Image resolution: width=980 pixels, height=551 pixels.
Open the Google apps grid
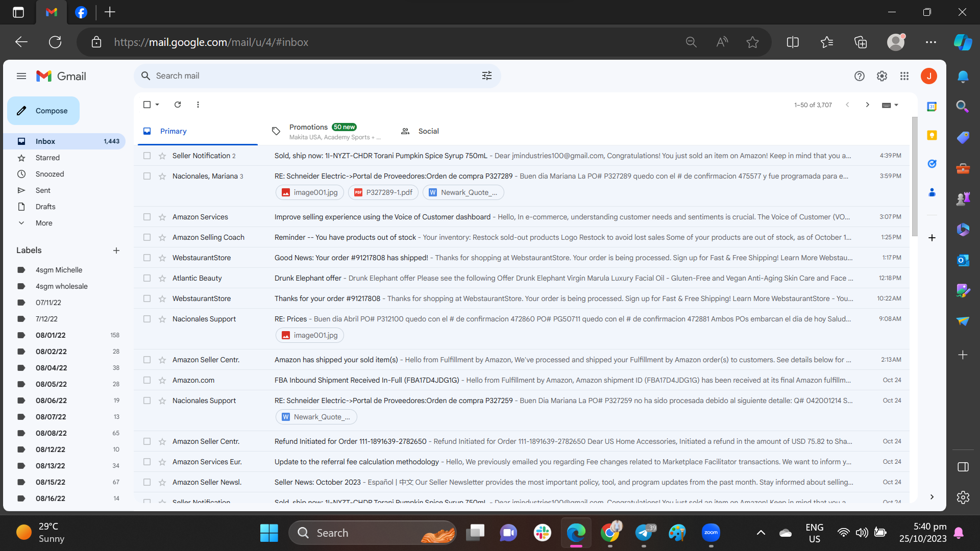904,76
